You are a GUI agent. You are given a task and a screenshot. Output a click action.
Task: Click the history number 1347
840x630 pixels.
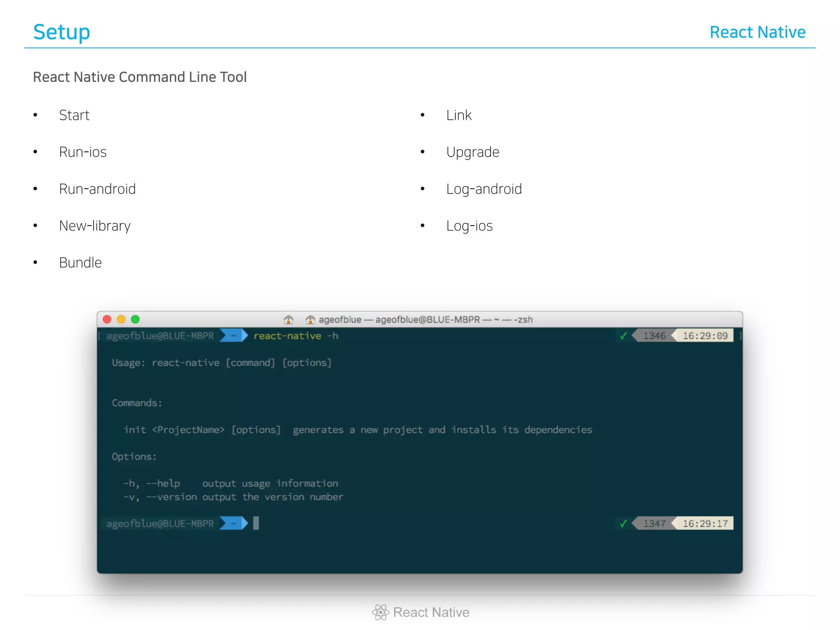pyautogui.click(x=654, y=524)
